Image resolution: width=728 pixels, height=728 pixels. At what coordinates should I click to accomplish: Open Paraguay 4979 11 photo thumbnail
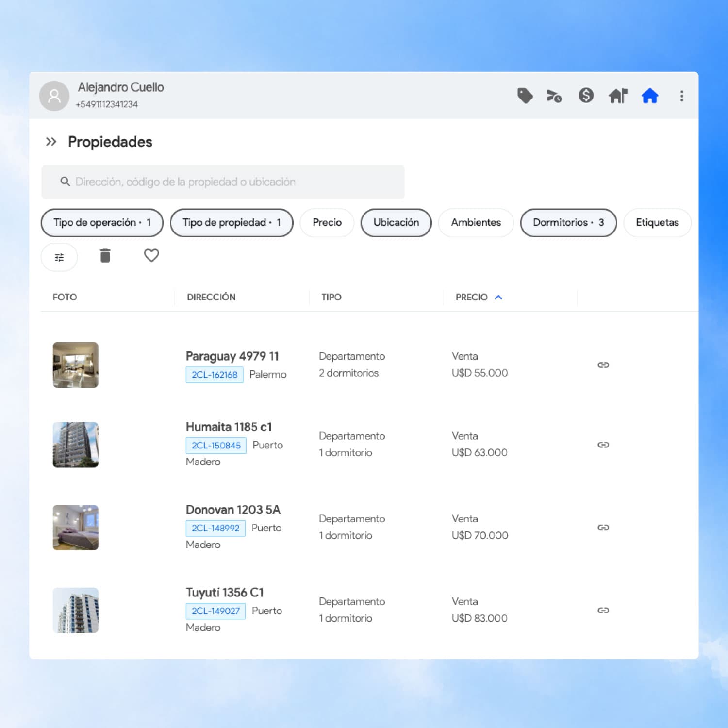(x=75, y=365)
